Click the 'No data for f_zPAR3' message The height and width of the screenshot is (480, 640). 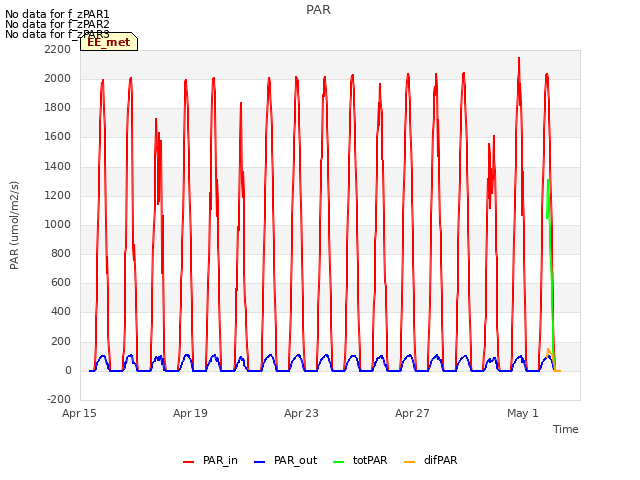pyautogui.click(x=57, y=34)
